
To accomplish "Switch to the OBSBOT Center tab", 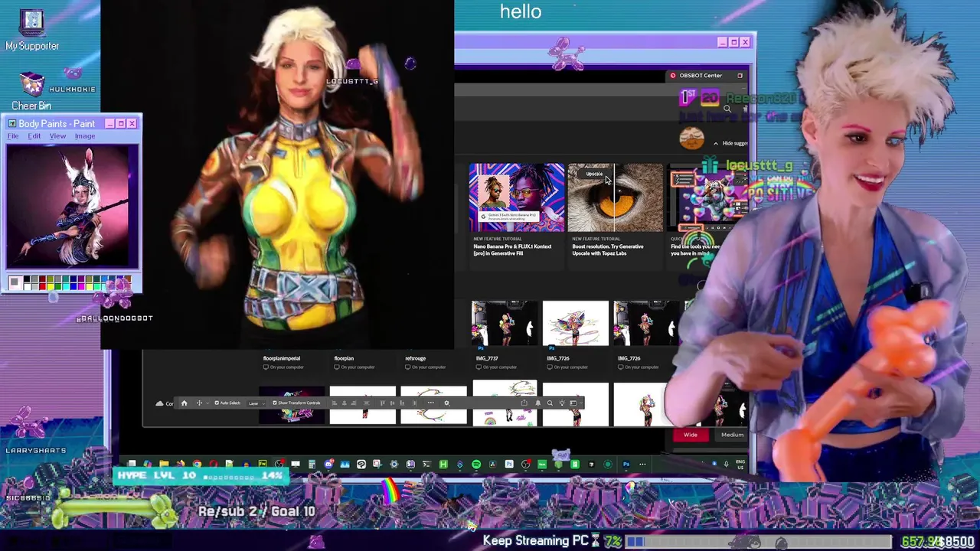I will pyautogui.click(x=701, y=75).
